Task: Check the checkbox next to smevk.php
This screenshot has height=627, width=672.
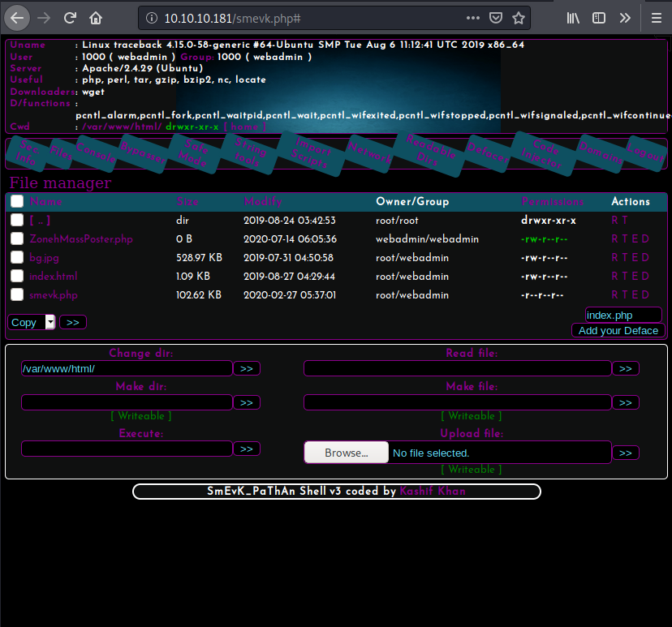Action: click(16, 294)
